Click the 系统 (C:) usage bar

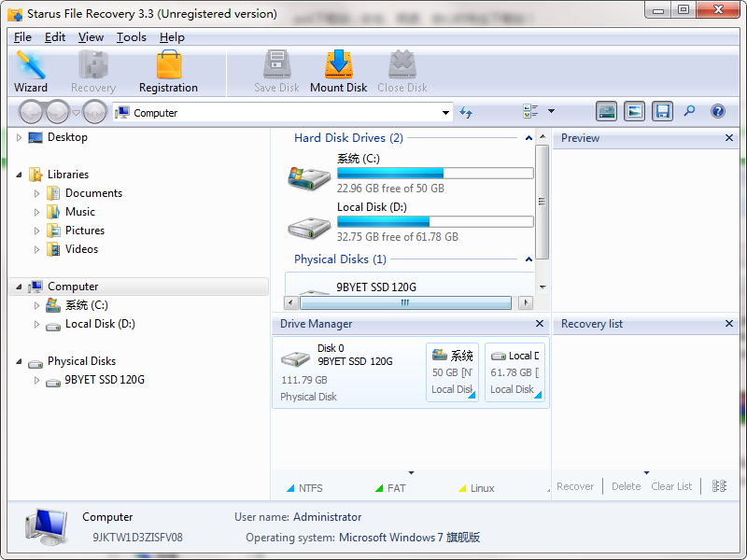pos(435,173)
